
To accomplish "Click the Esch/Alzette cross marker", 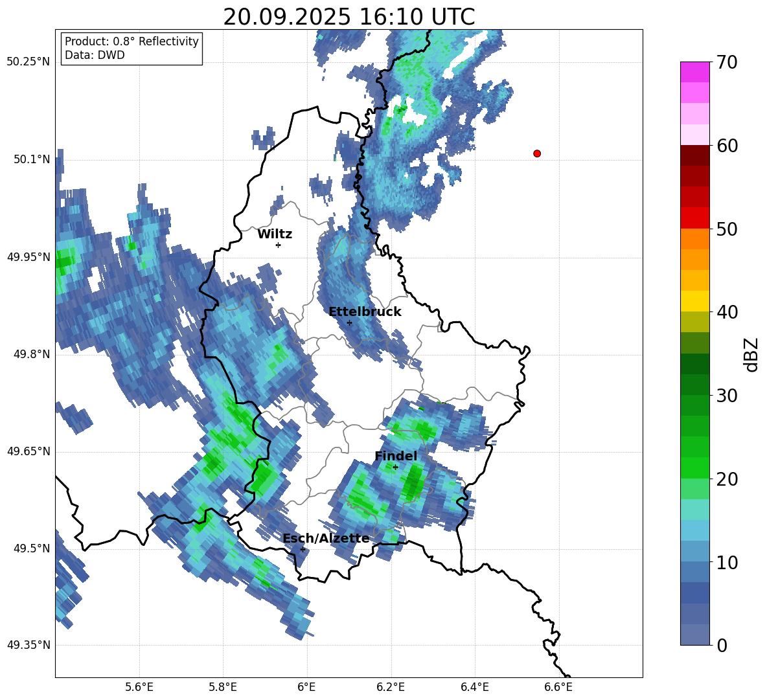I will [x=303, y=549].
